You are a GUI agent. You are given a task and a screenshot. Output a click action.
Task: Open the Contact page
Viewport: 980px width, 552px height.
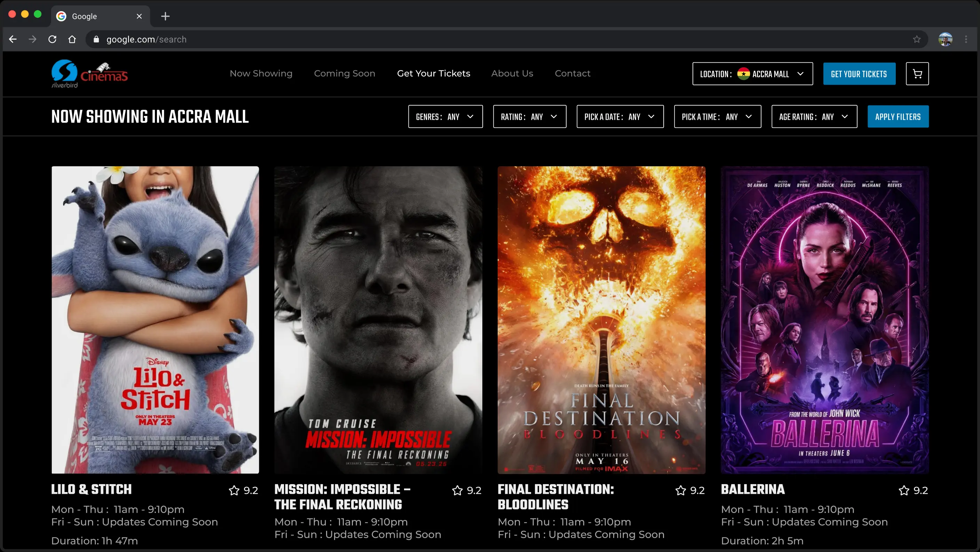(x=572, y=73)
